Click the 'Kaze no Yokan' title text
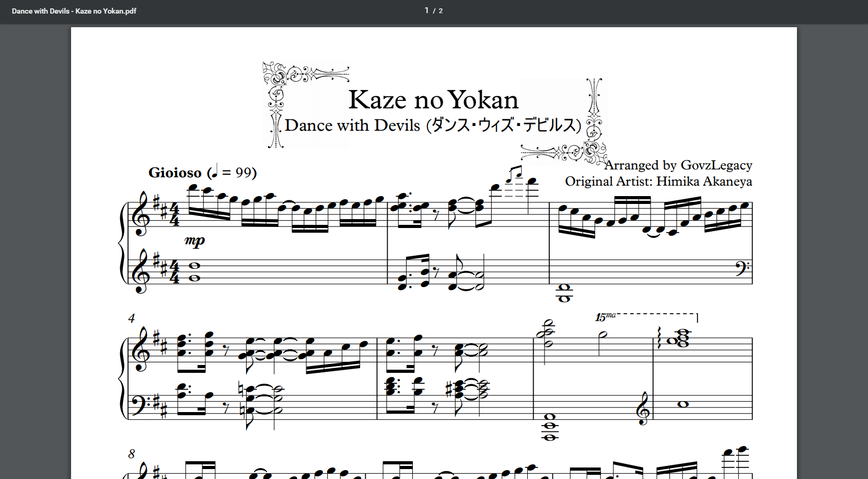Image resolution: width=868 pixels, height=479 pixels. tap(433, 99)
